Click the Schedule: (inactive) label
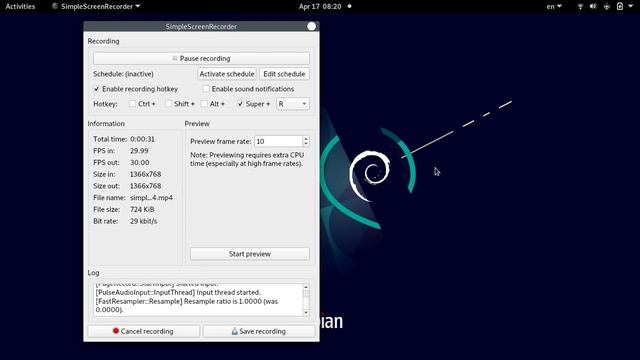The width and height of the screenshot is (640, 360). pos(123,74)
